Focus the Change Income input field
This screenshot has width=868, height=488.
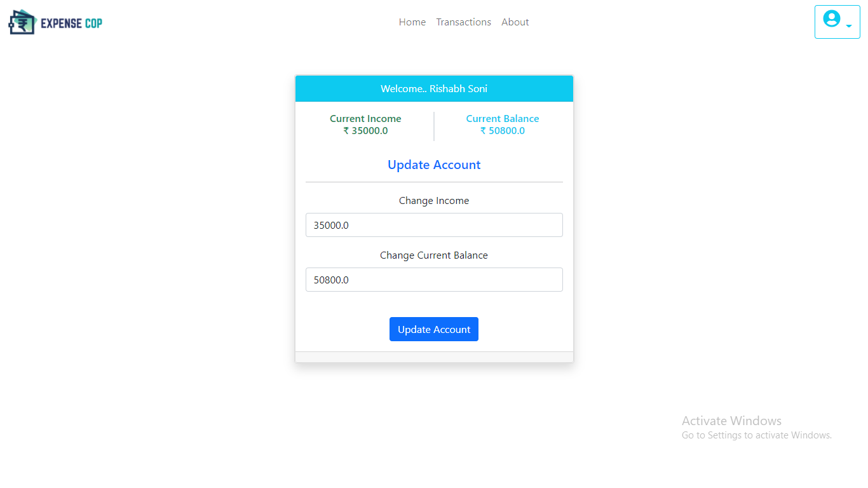[x=434, y=225]
